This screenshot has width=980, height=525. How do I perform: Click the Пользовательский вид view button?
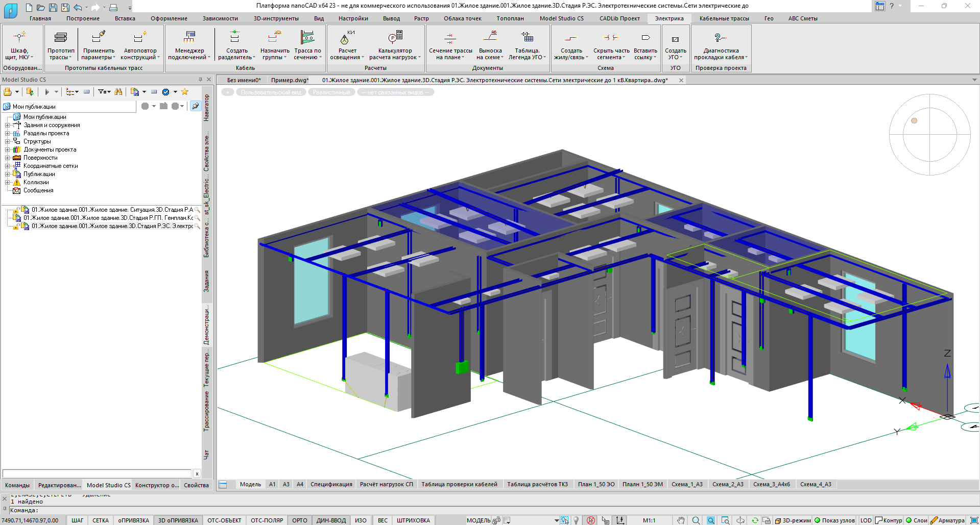(271, 92)
